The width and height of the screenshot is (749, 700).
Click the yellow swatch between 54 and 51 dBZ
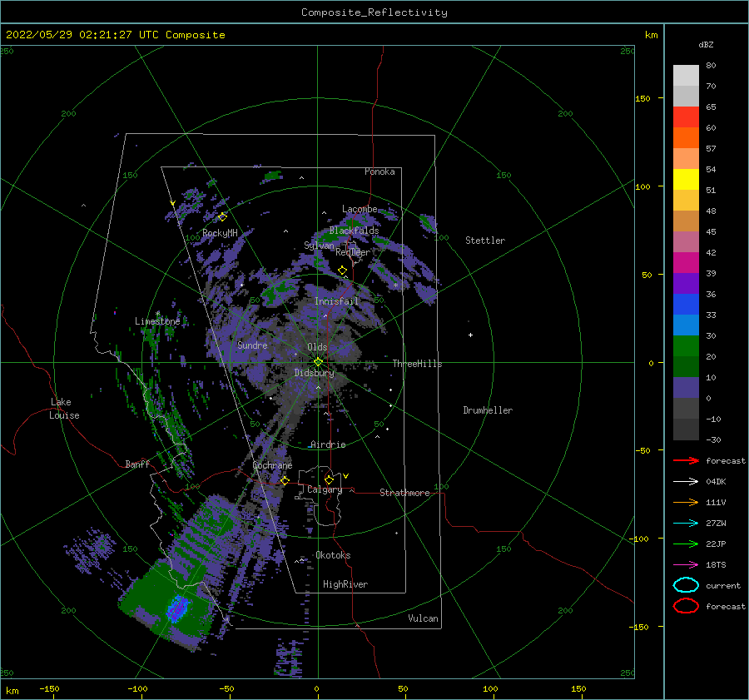686,180
